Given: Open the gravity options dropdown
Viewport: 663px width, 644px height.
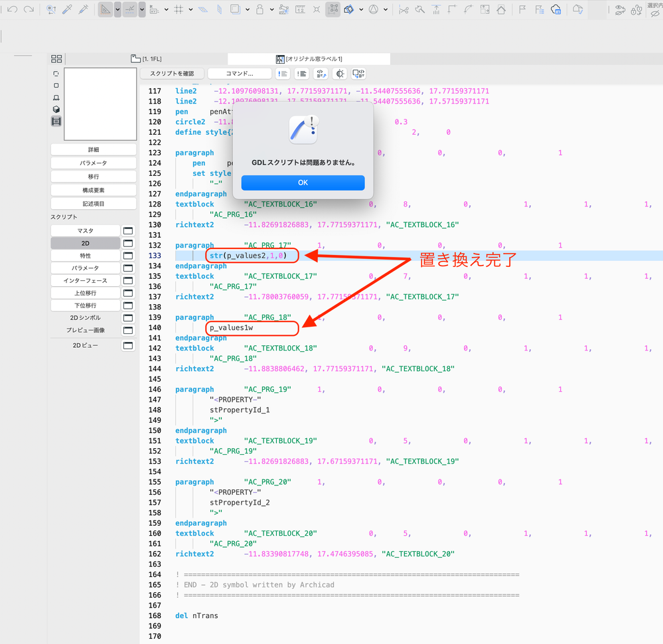Looking at the screenshot, I should click(271, 9).
